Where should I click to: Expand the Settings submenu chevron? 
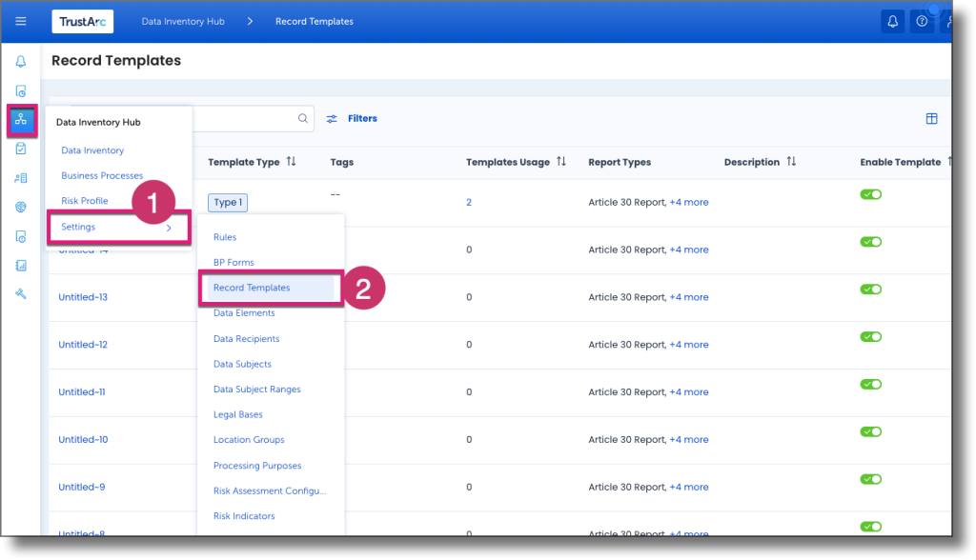click(x=169, y=229)
